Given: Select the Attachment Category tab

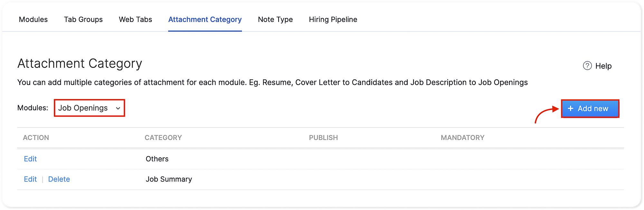Looking at the screenshot, I should (x=205, y=19).
